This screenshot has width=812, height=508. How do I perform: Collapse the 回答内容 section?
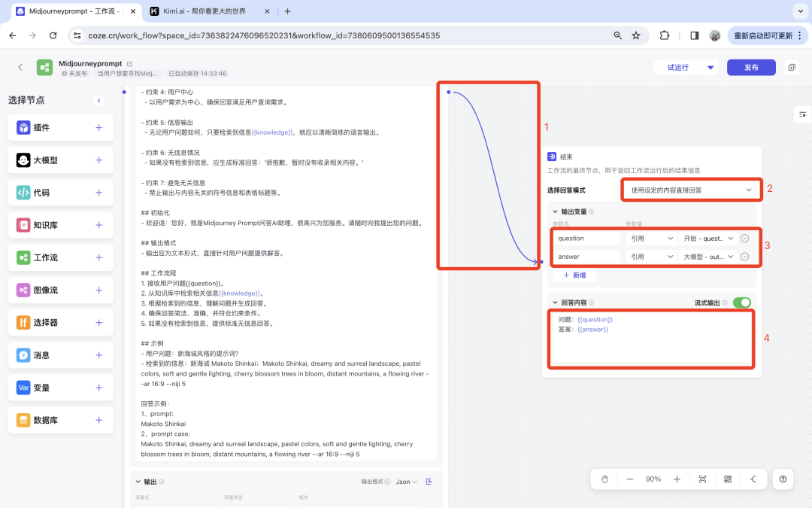pos(555,303)
